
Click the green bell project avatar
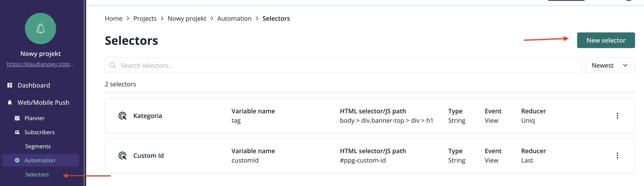(41, 29)
